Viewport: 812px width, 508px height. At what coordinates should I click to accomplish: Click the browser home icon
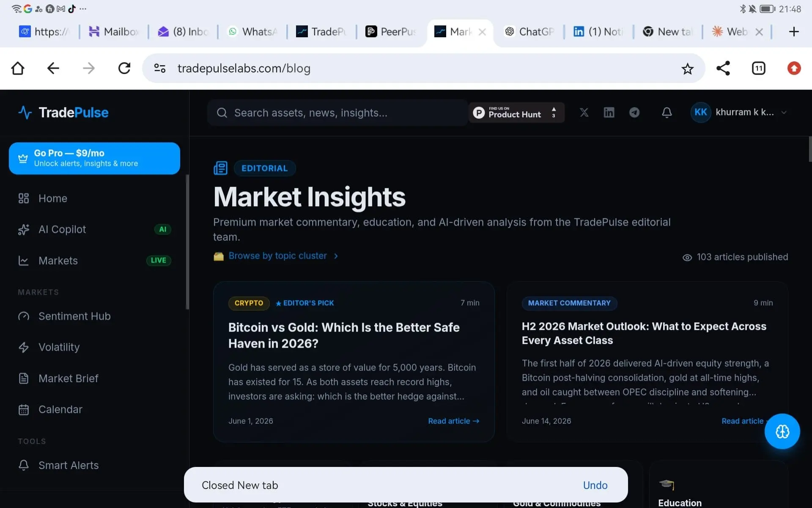[x=18, y=68]
